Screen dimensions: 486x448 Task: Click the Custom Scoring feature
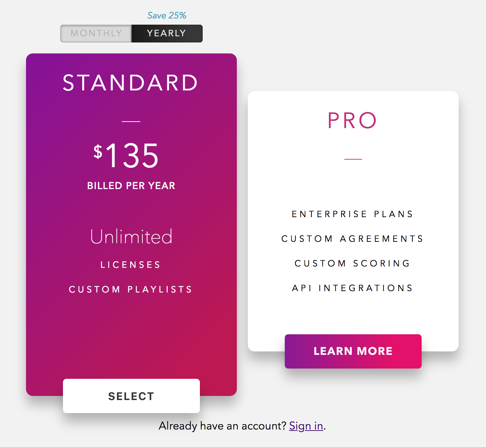click(x=353, y=263)
